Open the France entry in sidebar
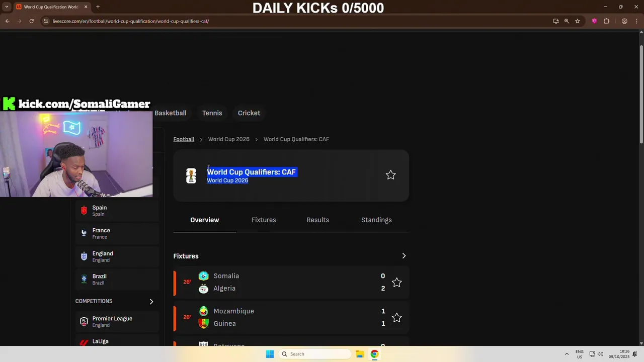The height and width of the screenshot is (362, 644). click(117, 233)
